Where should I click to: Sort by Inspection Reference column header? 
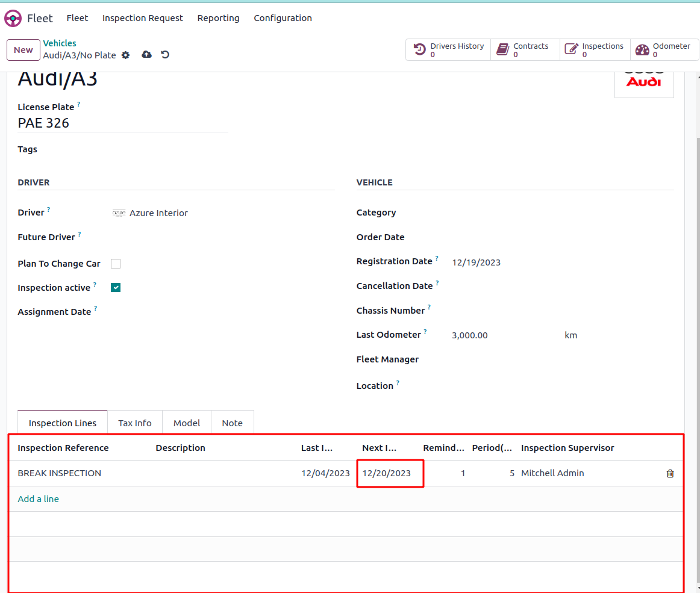(x=63, y=448)
